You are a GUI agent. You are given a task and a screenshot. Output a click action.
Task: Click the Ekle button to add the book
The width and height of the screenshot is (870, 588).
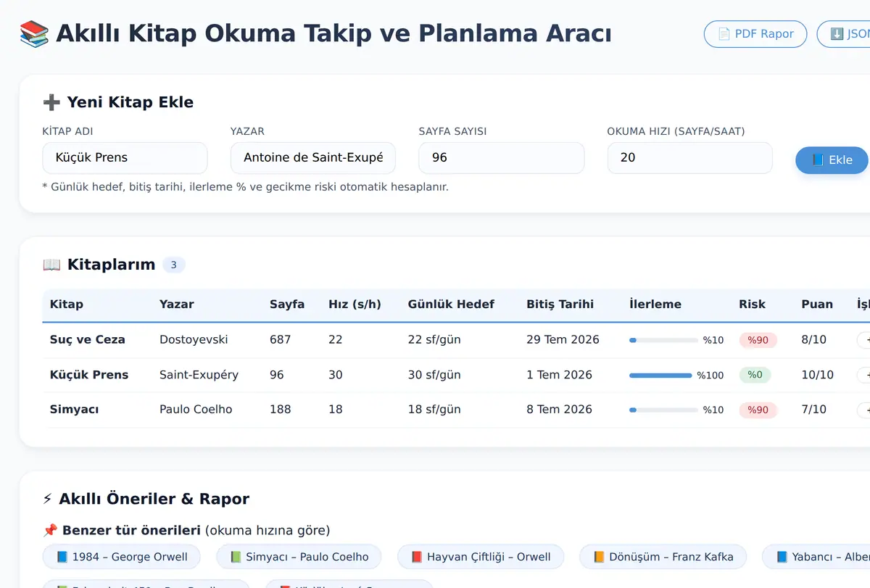click(832, 160)
